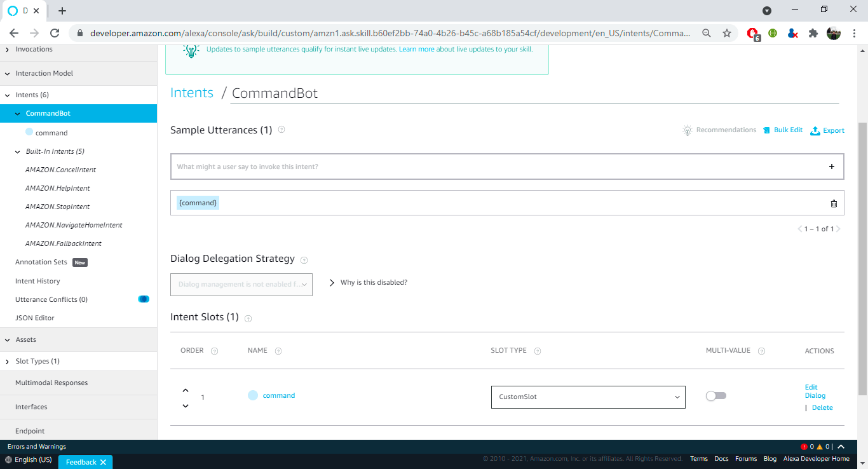This screenshot has width=868, height=469.
Task: Bookmark this page with the star icon
Action: pyautogui.click(x=727, y=33)
